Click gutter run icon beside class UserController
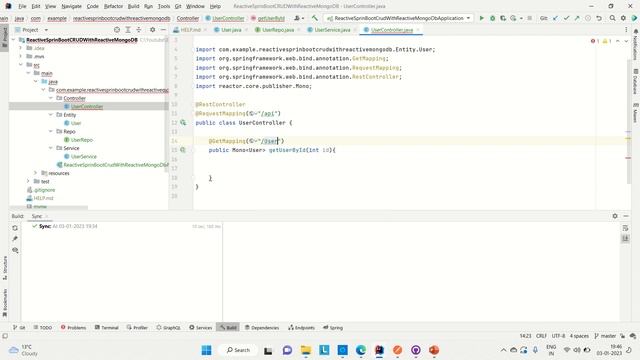This screenshot has width=640, height=360. tap(183, 122)
